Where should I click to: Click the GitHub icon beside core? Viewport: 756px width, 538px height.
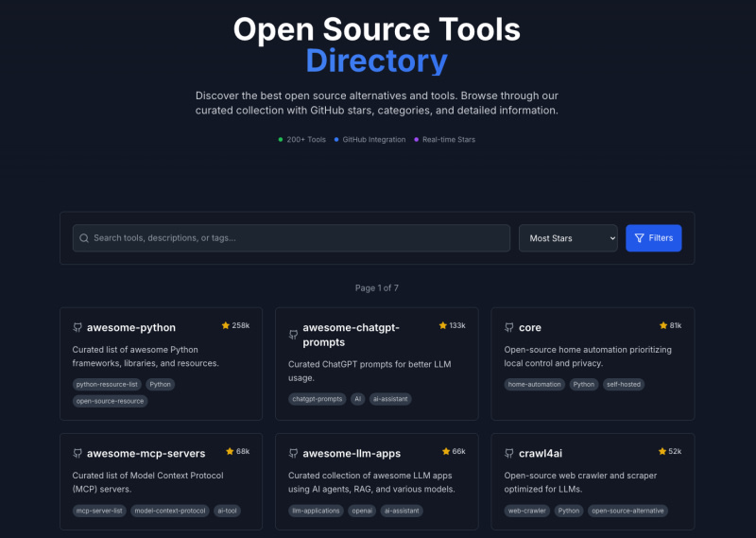(x=509, y=328)
